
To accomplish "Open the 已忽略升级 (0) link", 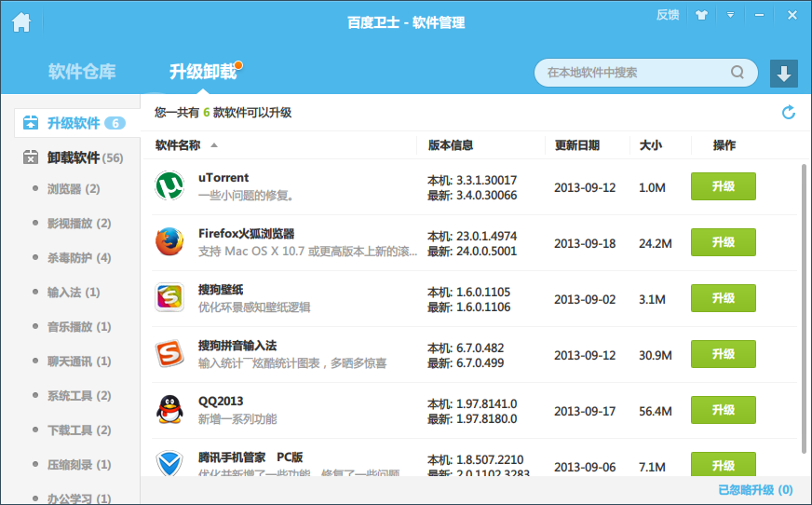I will [755, 490].
